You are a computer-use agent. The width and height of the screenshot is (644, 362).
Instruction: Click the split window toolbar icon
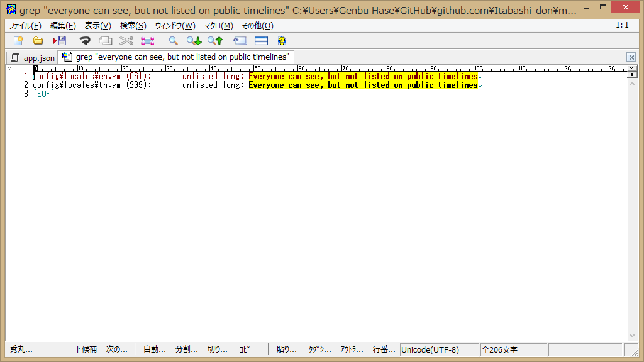tap(261, 41)
